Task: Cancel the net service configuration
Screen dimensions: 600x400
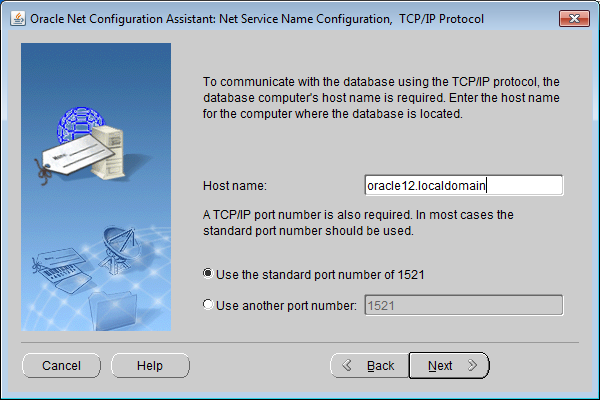Action: pyautogui.click(x=62, y=366)
